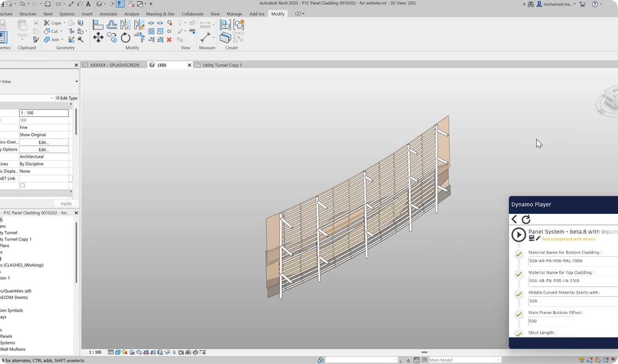Image resolution: width=618 pixels, height=364 pixels.
Task: Toggle the checkmark beside Material Name for Bottom Cladding
Action: pyautogui.click(x=519, y=254)
